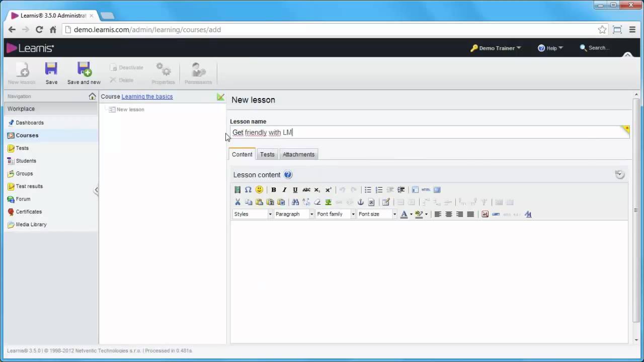The height and width of the screenshot is (362, 644).
Task: Click the Lesson name input field
Action: [430, 132]
